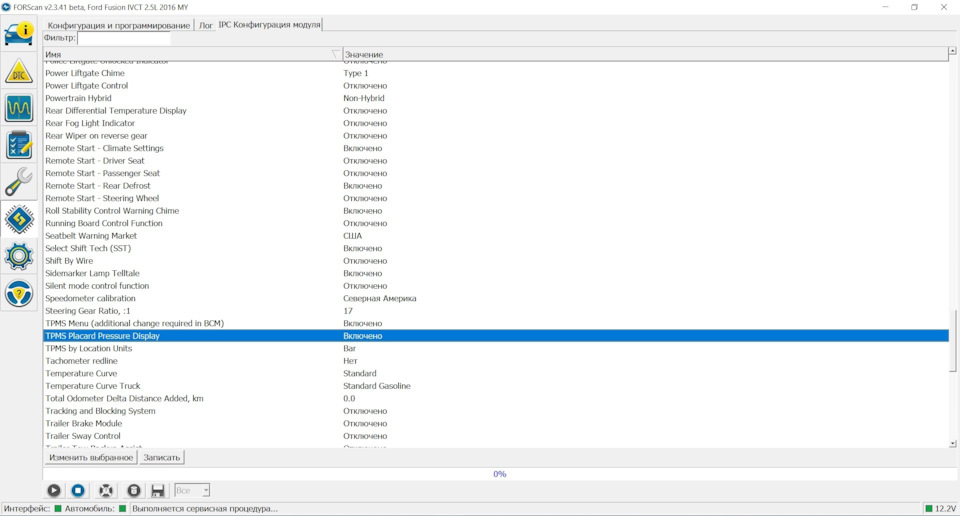Select the 'Seatbelt Warning Market' row

click(x=496, y=236)
